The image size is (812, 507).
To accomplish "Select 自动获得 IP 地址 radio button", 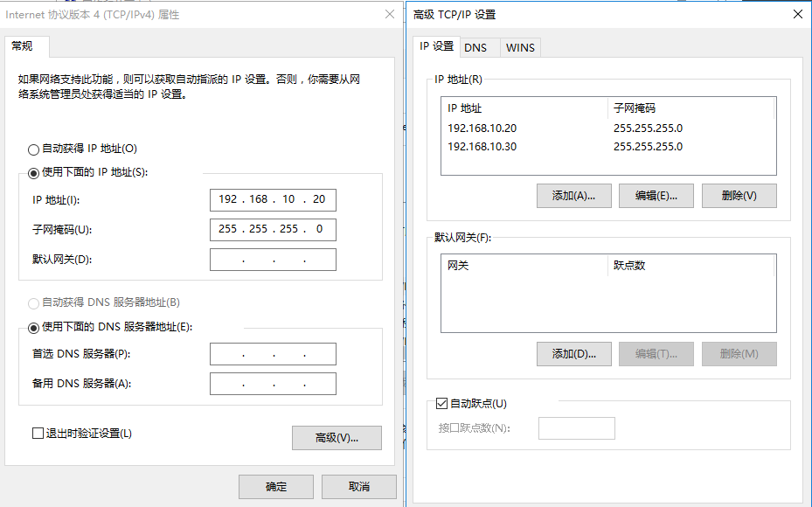I will tap(32, 149).
